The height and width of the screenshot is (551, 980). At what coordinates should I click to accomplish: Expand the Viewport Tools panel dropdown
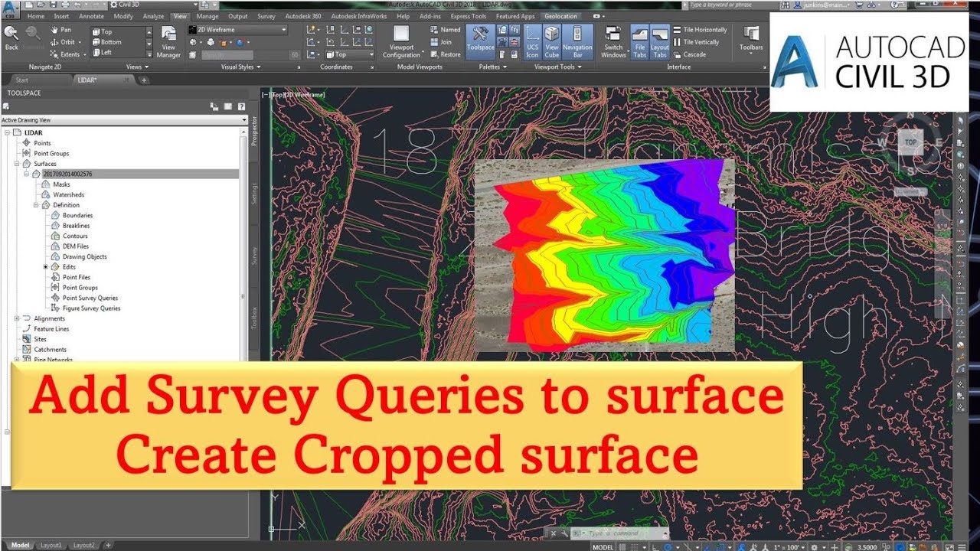[557, 67]
